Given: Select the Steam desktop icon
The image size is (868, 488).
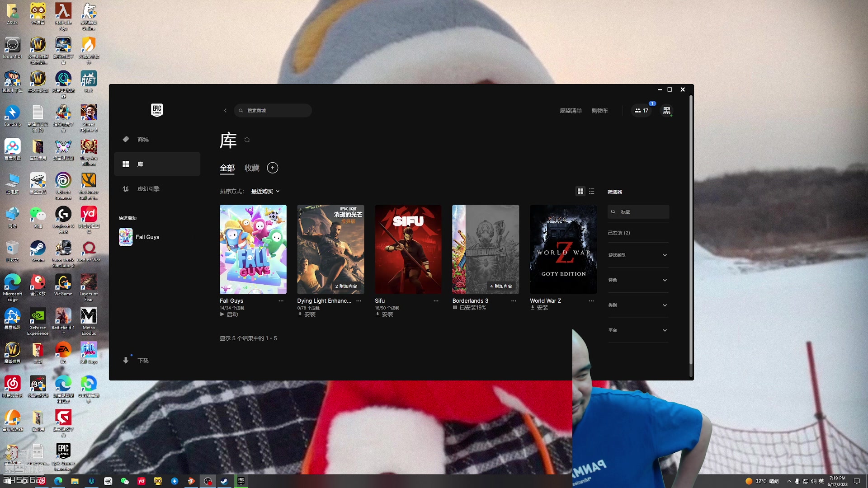Looking at the screenshot, I should click(38, 252).
